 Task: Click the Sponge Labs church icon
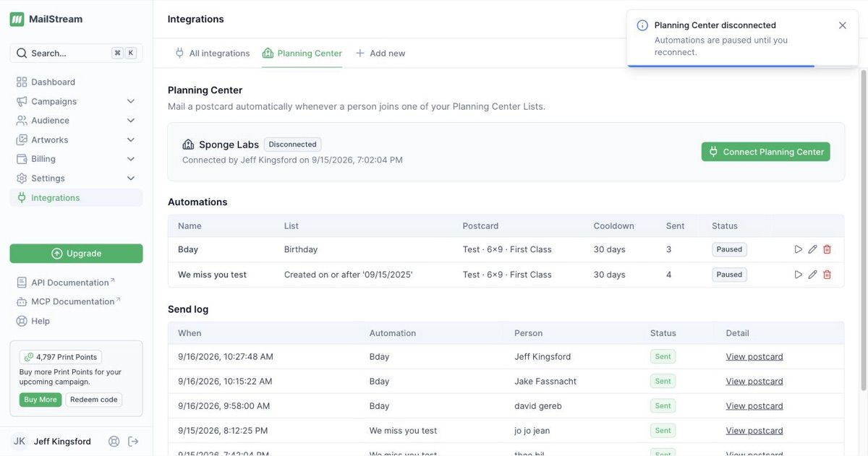[188, 145]
